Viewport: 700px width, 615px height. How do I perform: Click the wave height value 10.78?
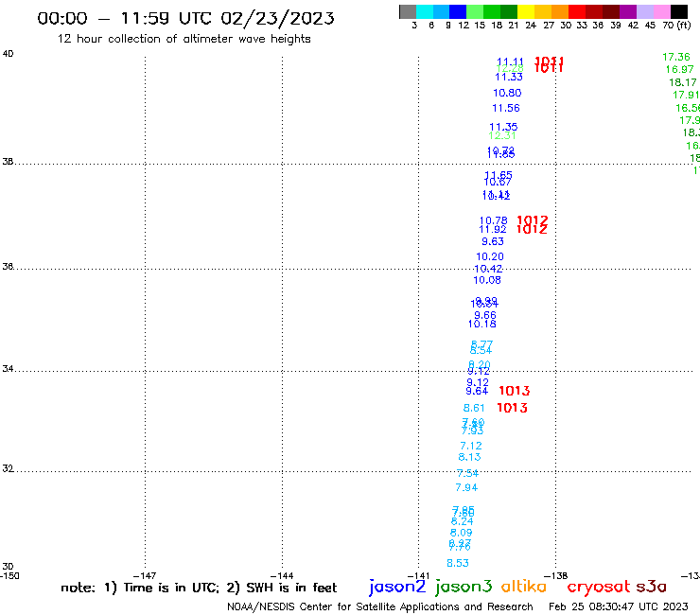click(x=493, y=220)
